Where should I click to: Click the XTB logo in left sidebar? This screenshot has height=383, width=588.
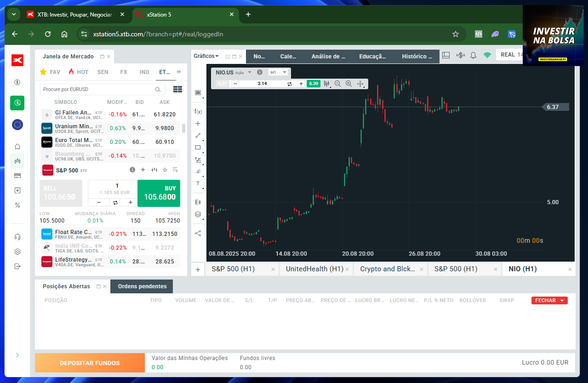click(17, 60)
